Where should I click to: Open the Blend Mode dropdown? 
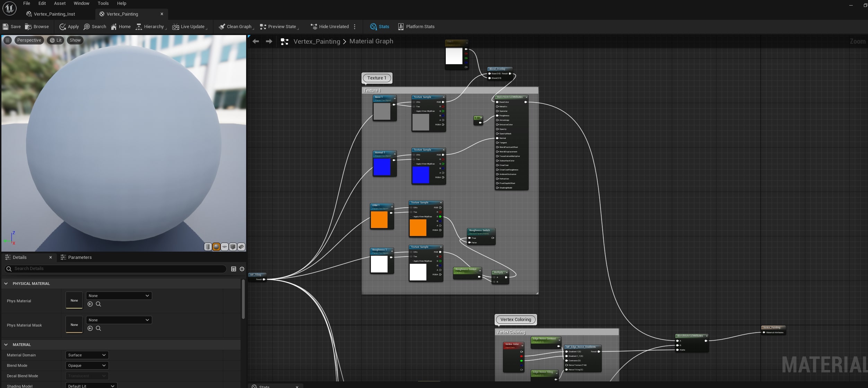click(x=87, y=365)
